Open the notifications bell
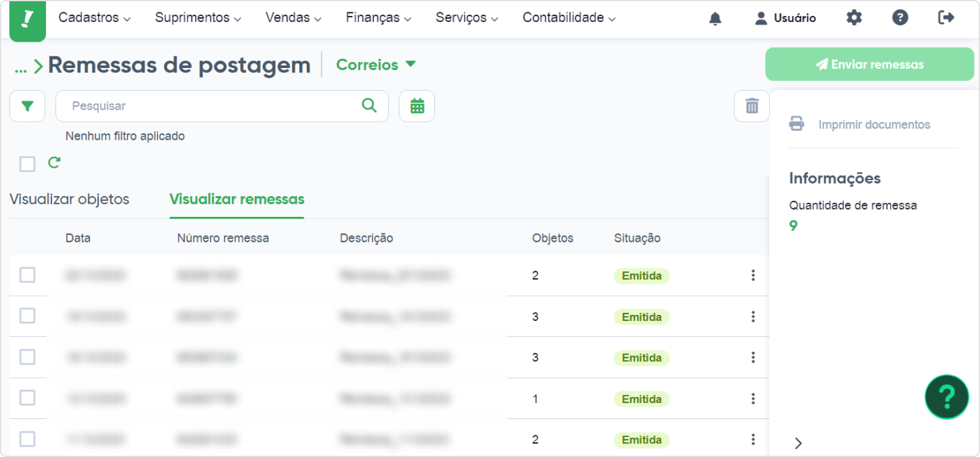The image size is (980, 457). pyautogui.click(x=715, y=18)
